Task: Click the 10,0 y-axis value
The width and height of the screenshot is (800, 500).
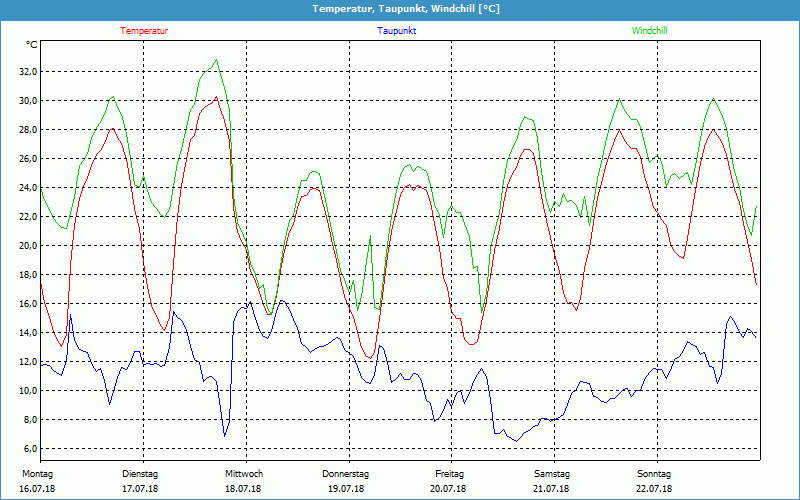Action: click(x=28, y=391)
